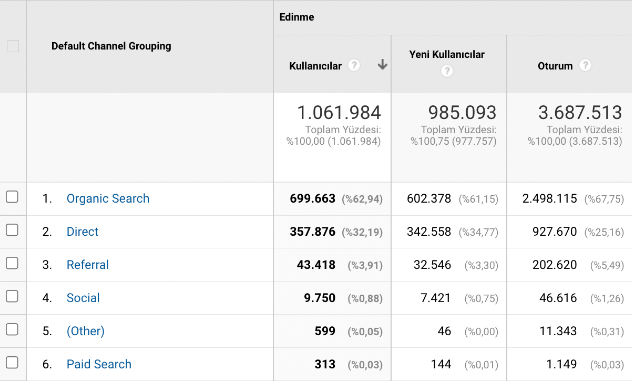Viewport: 632px width, 385px height.
Task: Open the Social channel link
Action: (83, 298)
